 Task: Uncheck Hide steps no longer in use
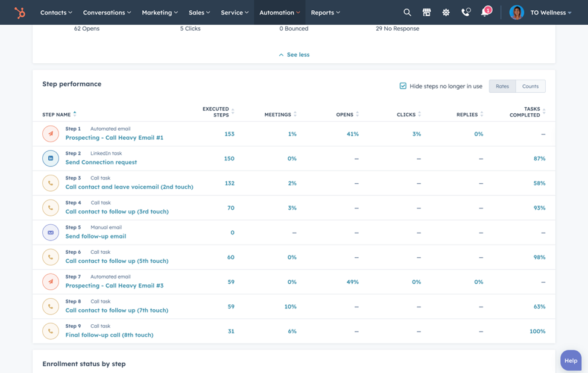point(402,86)
